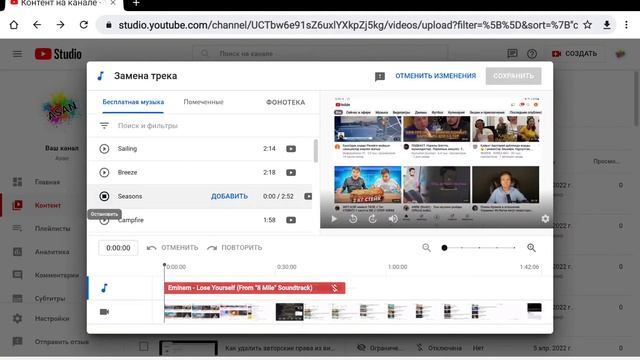This screenshot has width=640, height=360.
Task: Rewind the preview by ten seconds
Action: click(353, 219)
